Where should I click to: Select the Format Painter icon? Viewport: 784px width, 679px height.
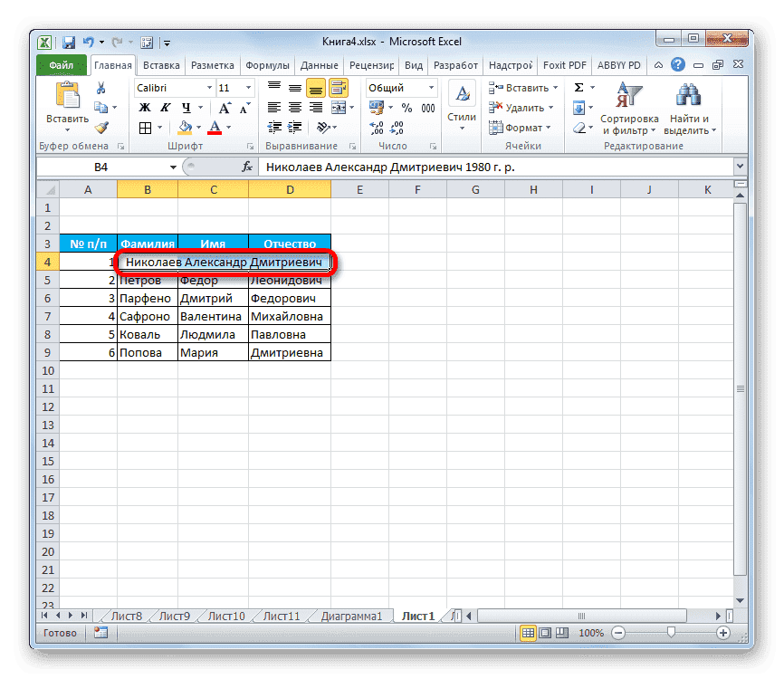point(102,127)
